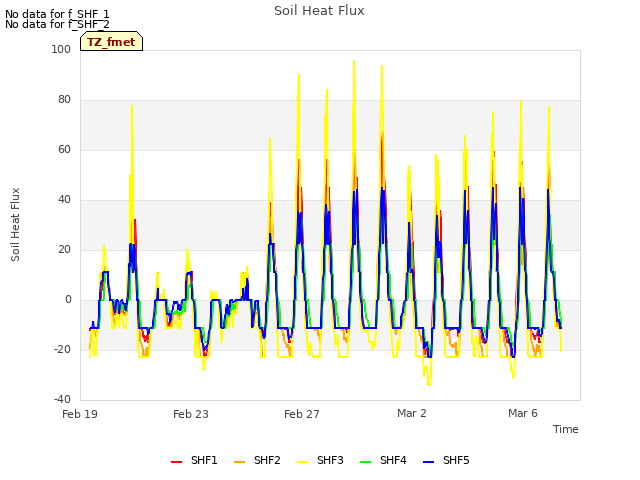Toggle the SHF5 legend entry
This screenshot has width=640, height=480.
(x=446, y=460)
